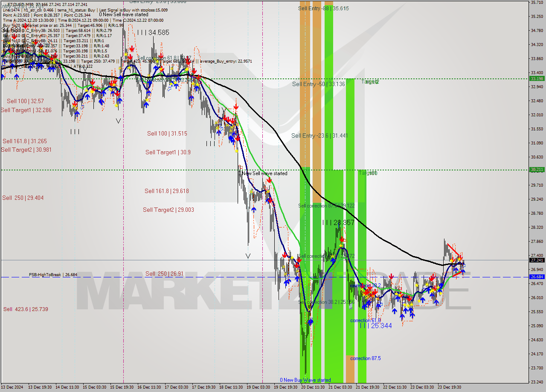Click the 'Sell 100 | 31.515' label
The height and width of the screenshot is (392, 546).
167,133
